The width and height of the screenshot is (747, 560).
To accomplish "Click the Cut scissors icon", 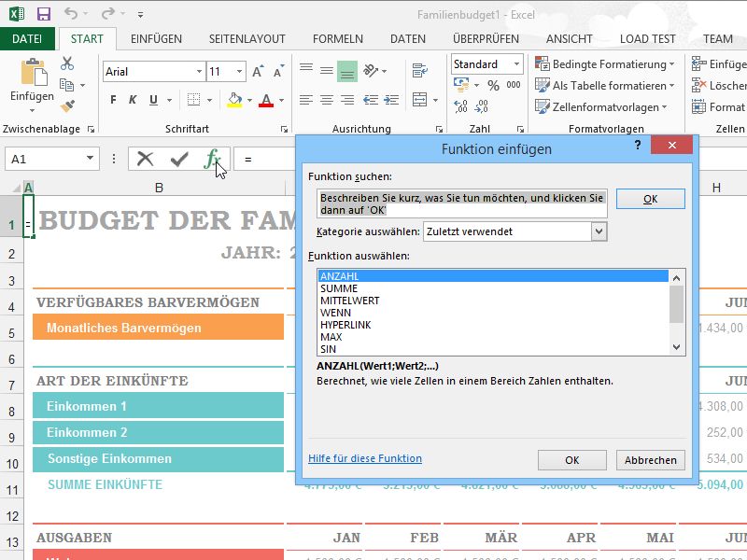I will click(x=67, y=63).
